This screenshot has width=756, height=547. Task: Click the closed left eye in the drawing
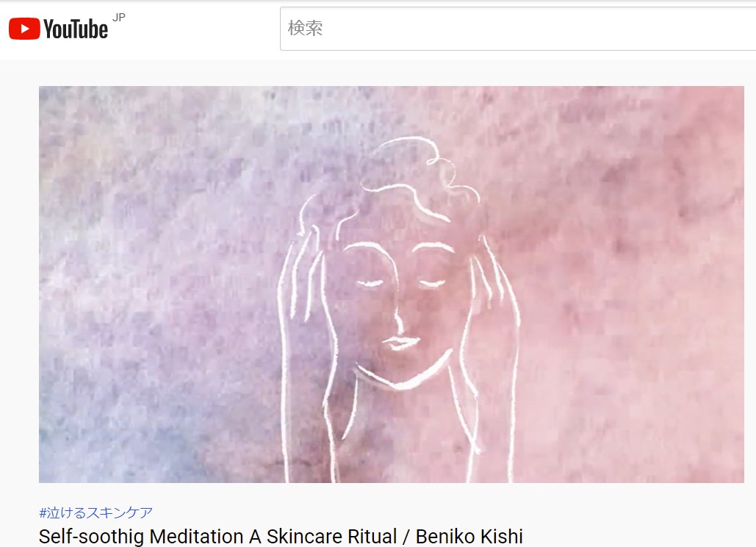(370, 284)
